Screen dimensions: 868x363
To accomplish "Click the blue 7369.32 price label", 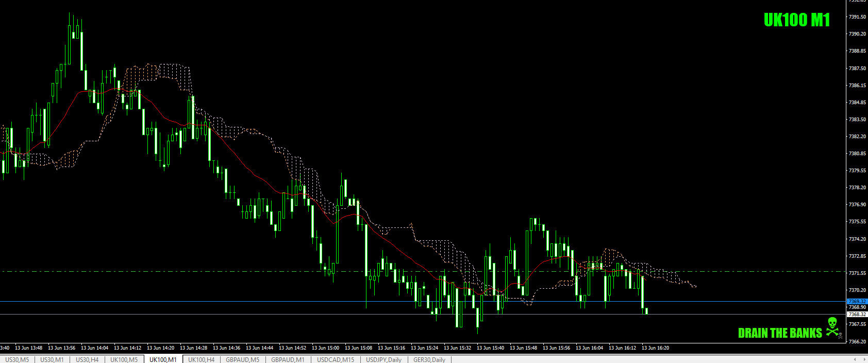I will 857,301.
